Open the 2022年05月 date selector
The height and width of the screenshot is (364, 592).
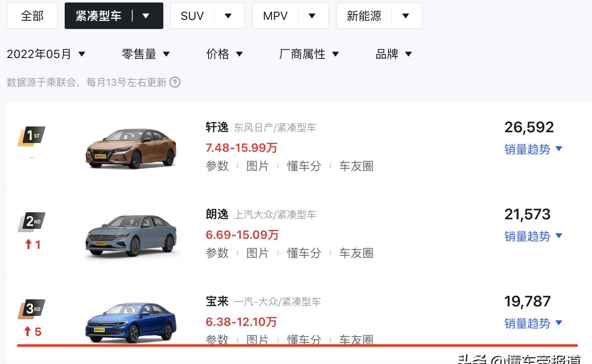[46, 54]
